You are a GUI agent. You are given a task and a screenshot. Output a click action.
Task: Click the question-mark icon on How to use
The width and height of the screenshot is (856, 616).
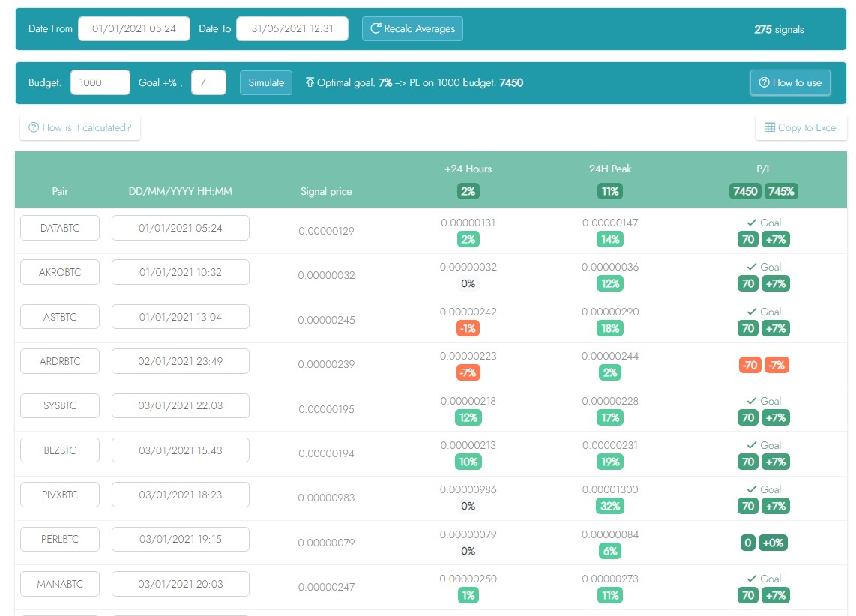(x=765, y=82)
